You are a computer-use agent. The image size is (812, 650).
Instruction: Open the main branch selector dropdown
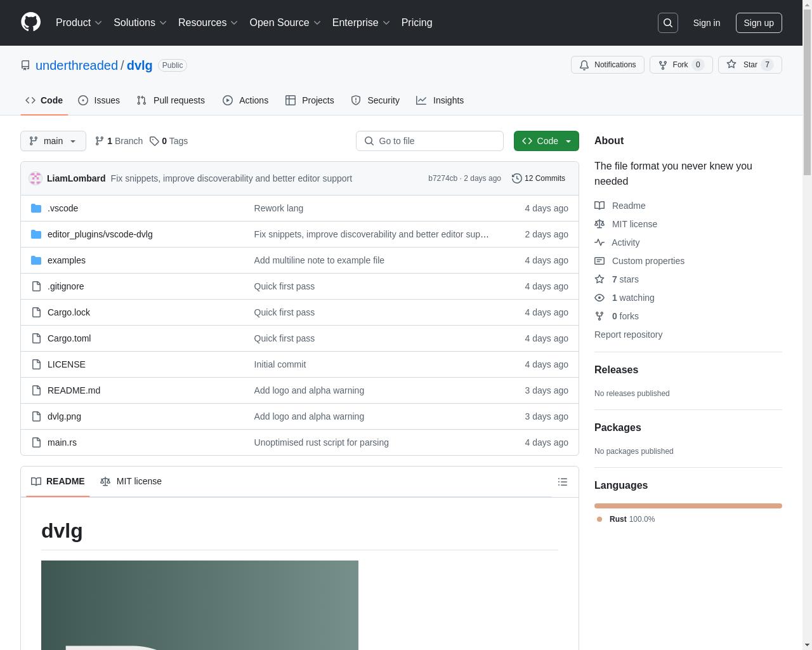pyautogui.click(x=53, y=141)
